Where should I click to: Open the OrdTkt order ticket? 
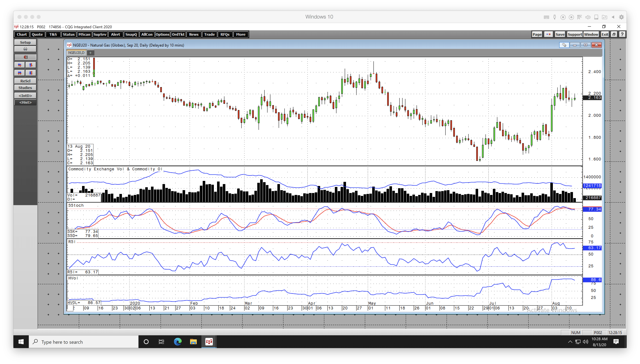[x=178, y=34]
